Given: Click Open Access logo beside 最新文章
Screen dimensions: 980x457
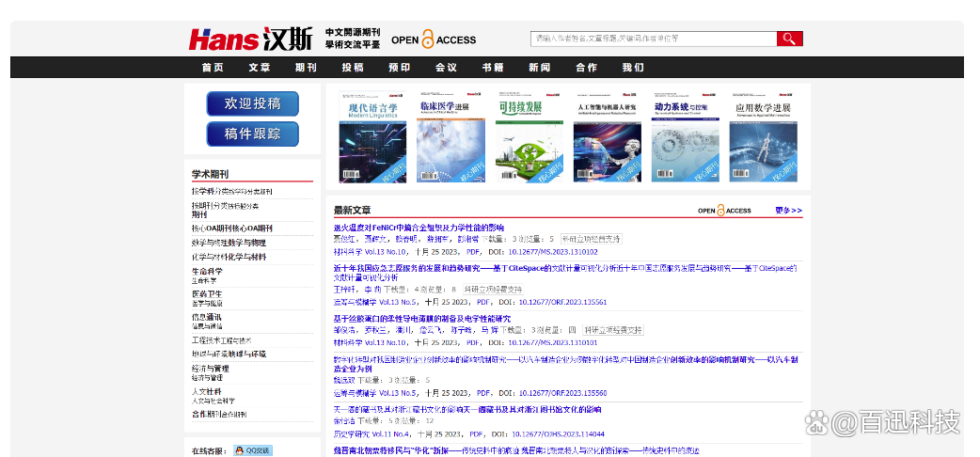Looking at the screenshot, I should point(724,211).
